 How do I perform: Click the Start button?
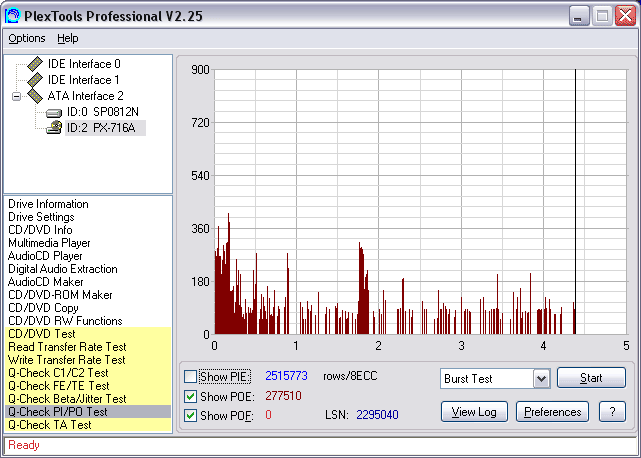(x=591, y=378)
